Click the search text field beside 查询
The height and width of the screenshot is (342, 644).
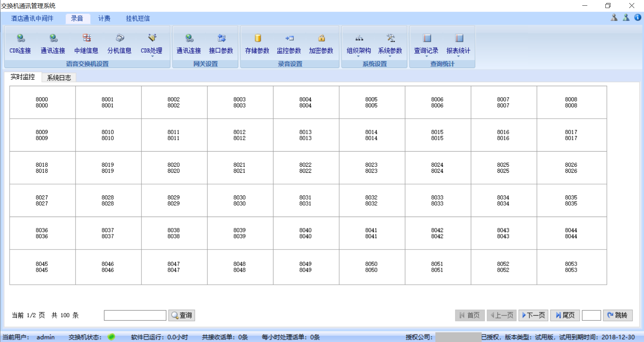coord(135,315)
